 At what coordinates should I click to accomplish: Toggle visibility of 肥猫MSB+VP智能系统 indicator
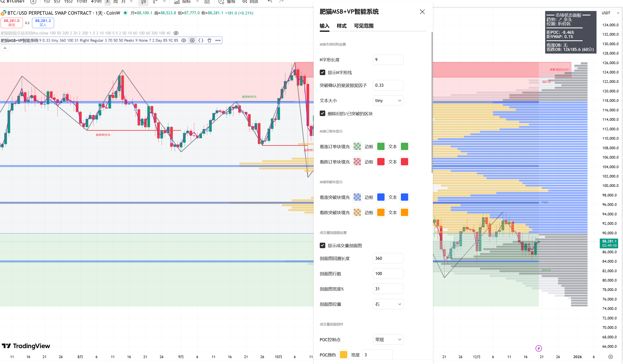184,41
